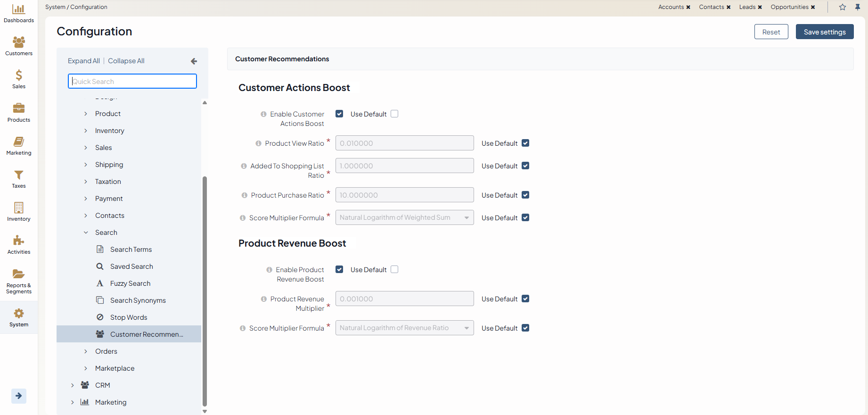Check Use Default for Enable Product Revenue Boost
Screen dimensions: 868x415
point(394,269)
